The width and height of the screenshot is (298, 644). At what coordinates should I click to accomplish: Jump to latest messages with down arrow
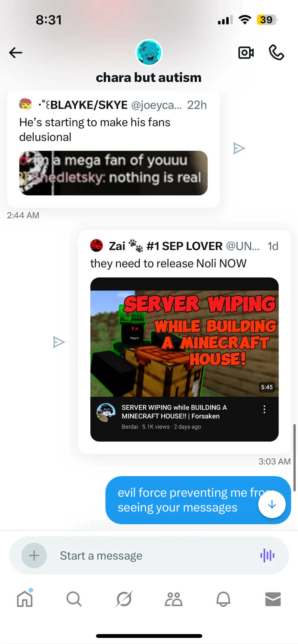tap(272, 504)
